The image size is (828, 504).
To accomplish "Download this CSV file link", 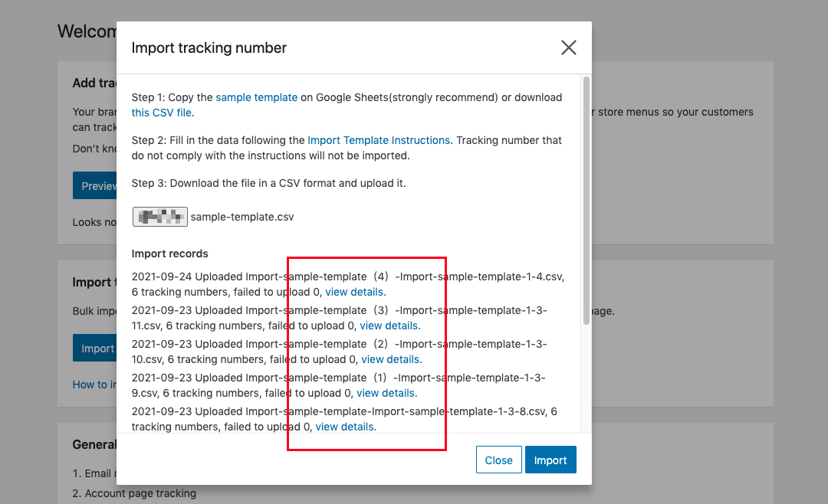I will click(161, 113).
